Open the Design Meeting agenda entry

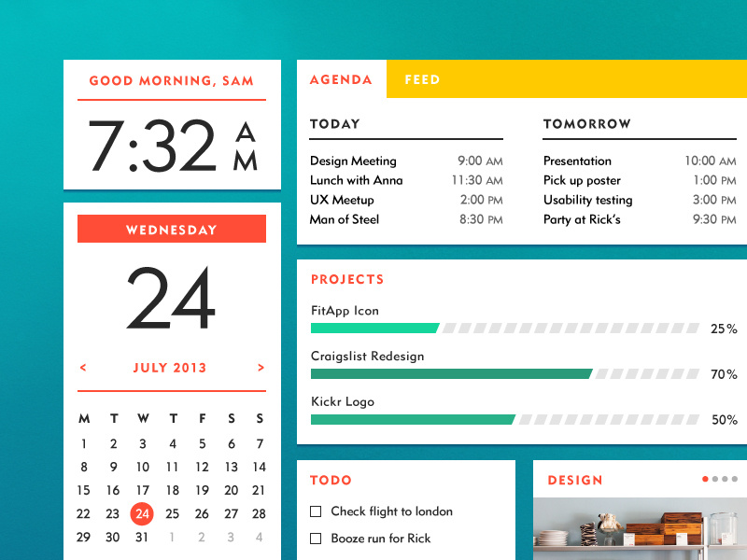(353, 161)
